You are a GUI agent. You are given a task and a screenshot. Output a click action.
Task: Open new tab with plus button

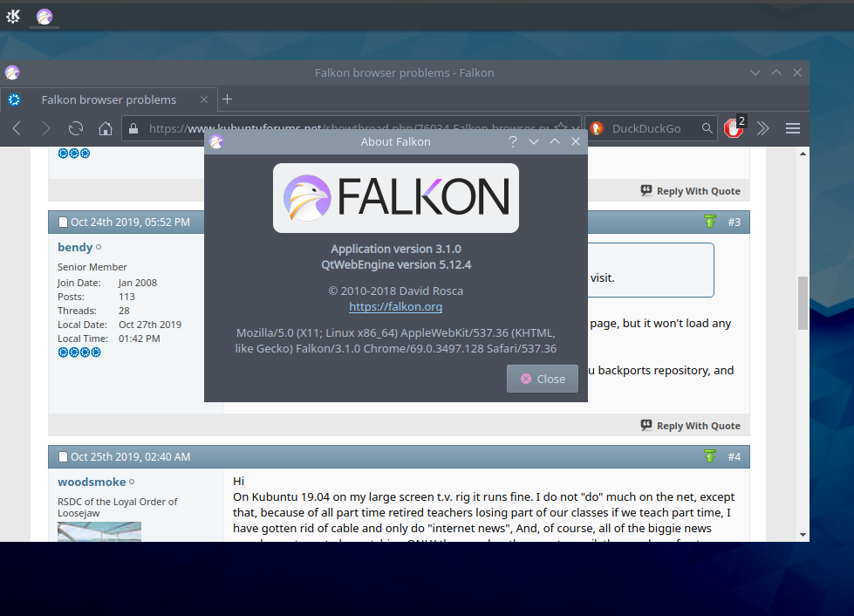click(x=228, y=99)
